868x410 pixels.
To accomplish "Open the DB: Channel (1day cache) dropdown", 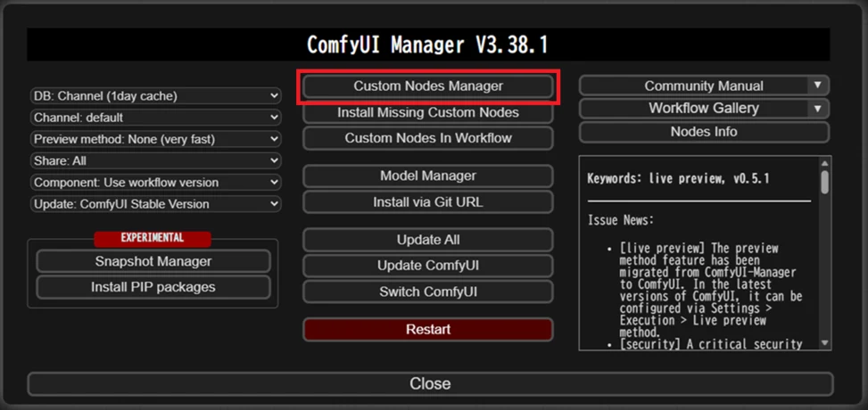I will click(x=155, y=95).
